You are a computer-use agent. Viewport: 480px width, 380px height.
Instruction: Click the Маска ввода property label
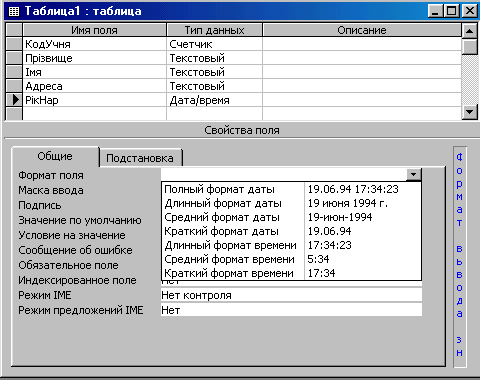coord(51,190)
